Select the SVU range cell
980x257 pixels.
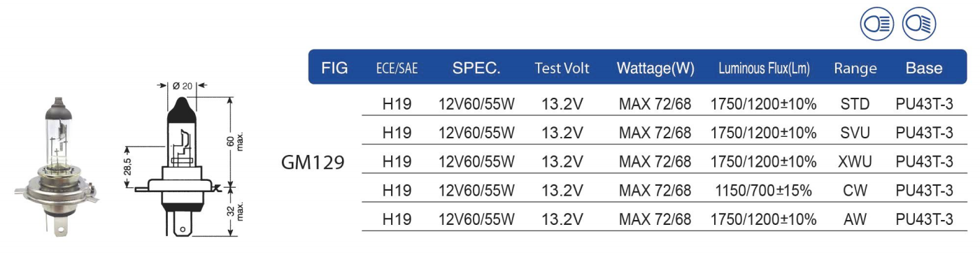click(855, 133)
